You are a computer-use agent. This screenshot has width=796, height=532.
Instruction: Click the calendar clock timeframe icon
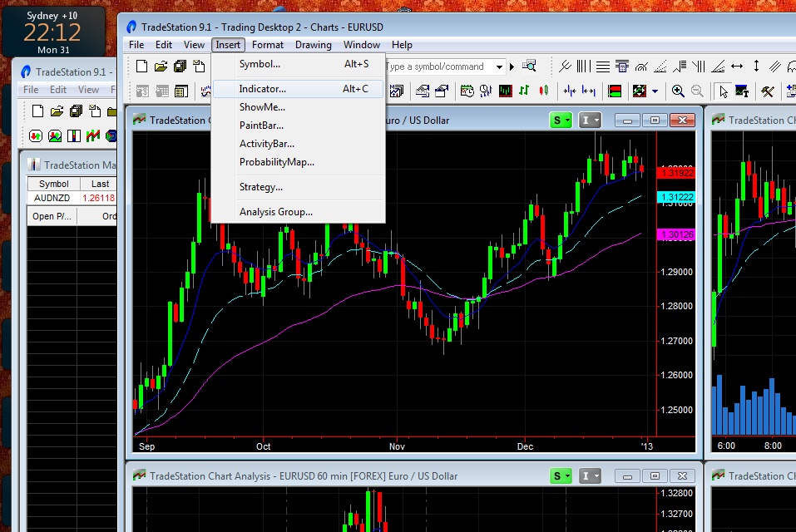467,91
